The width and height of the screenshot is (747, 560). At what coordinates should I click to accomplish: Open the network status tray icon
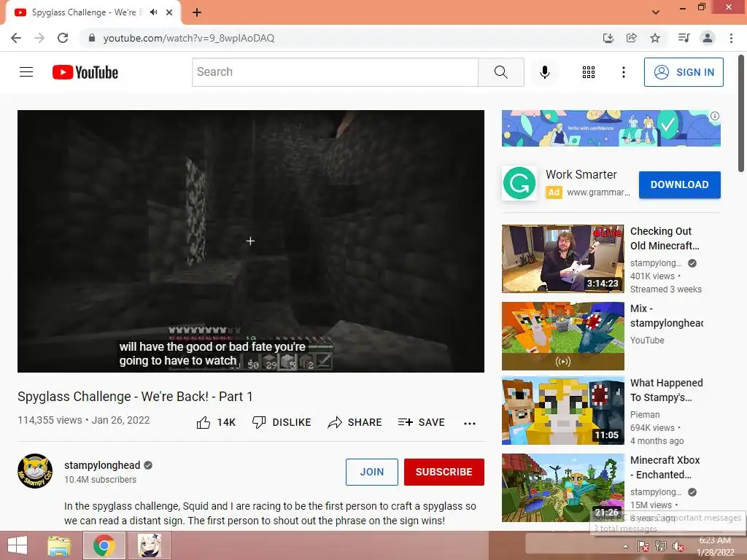pos(661,547)
